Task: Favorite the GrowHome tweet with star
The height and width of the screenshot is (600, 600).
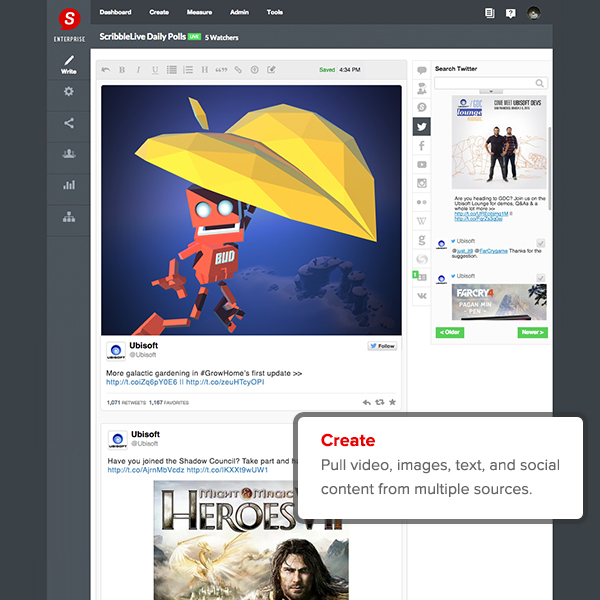Action: click(393, 402)
